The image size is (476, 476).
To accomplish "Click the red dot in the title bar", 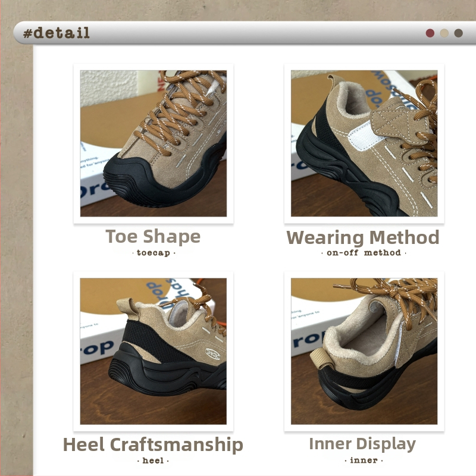I will click(x=430, y=33).
